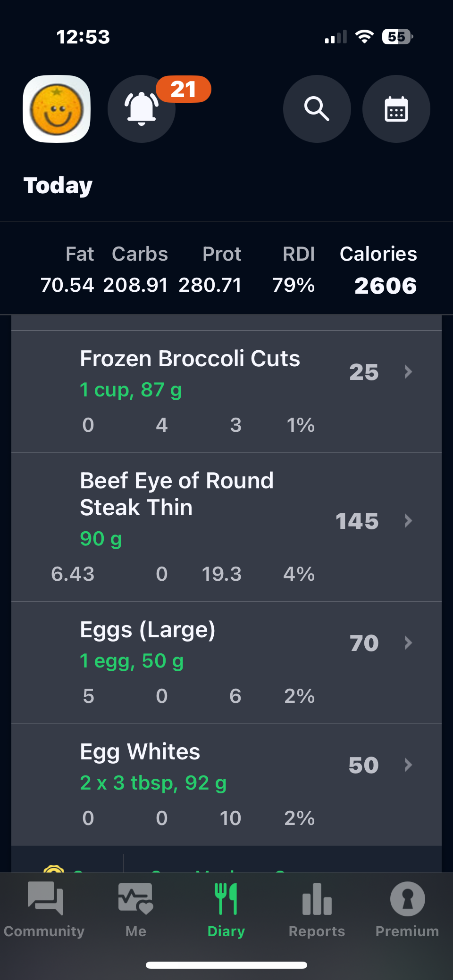Open Beef Eye of Round Steak Thin
Viewport: 453px width, 980px height.
pyautogui.click(x=177, y=494)
